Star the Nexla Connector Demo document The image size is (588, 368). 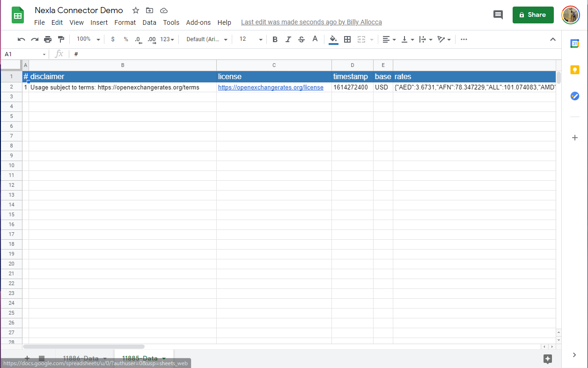[x=136, y=10]
